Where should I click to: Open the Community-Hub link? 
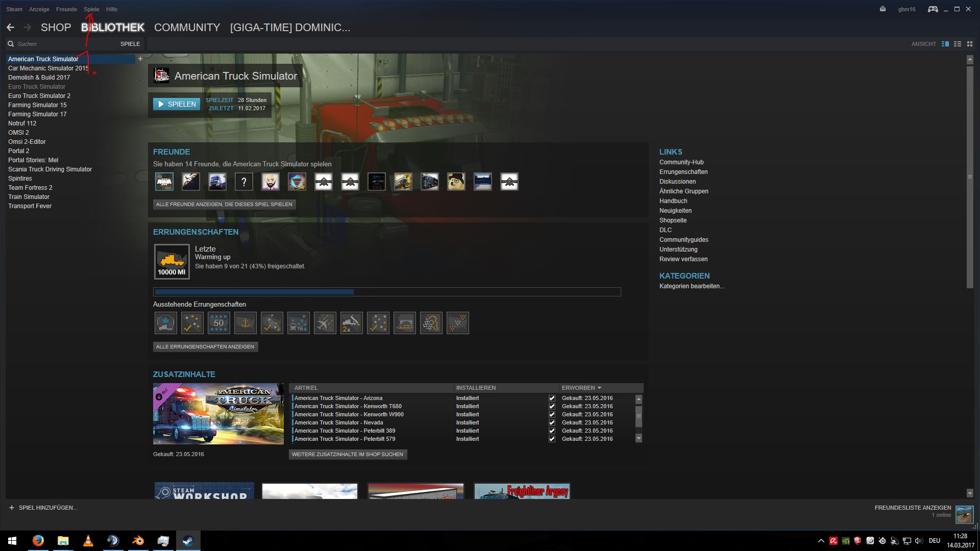[x=681, y=162]
